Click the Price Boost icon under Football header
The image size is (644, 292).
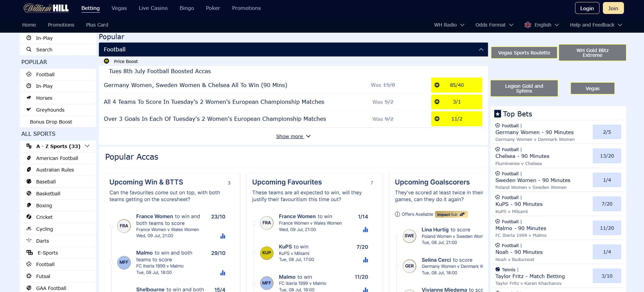pyautogui.click(x=106, y=61)
